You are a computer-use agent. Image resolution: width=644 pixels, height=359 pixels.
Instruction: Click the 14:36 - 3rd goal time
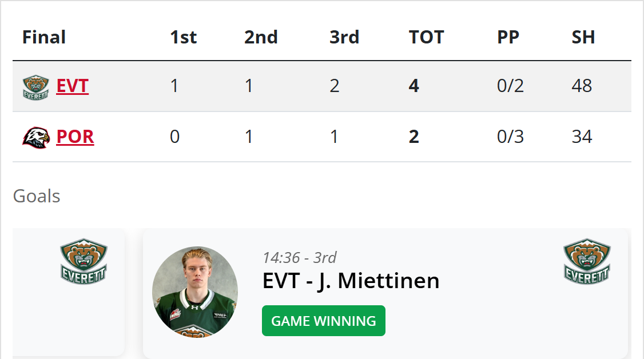[300, 258]
